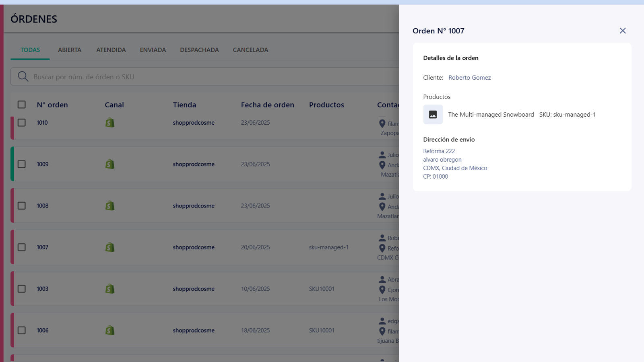Click the Shopify icon for order 1010
This screenshot has height=362, width=644.
pos(110,123)
